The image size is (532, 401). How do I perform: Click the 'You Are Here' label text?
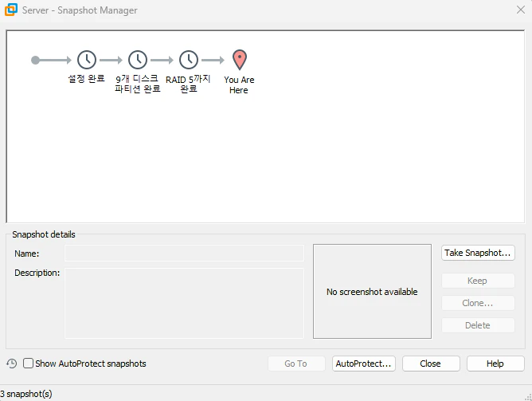coord(239,85)
